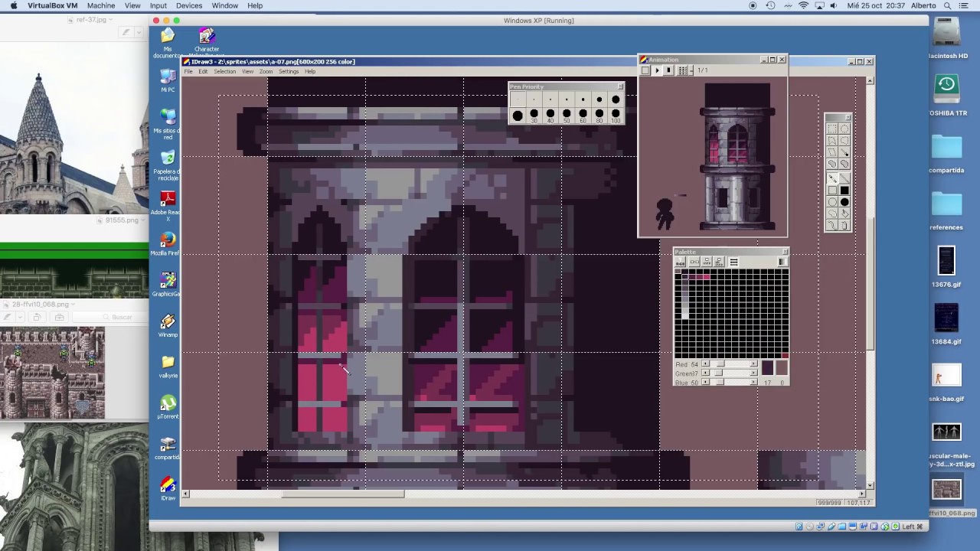Image resolution: width=980 pixels, height=551 pixels.
Task: Open the Selection menu in IDraw3
Action: coord(224,71)
